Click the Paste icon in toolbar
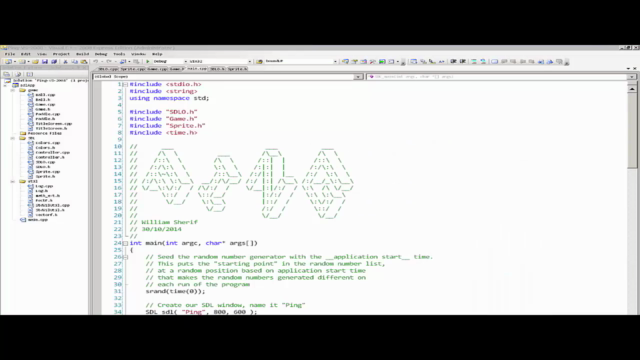The height and width of the screenshot is (360, 640). 84,62
